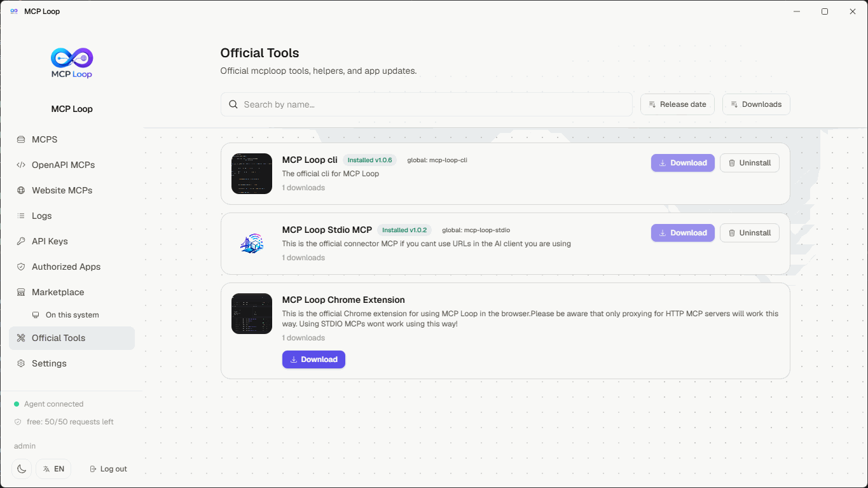The image size is (868, 488).
Task: Open the EN language selector
Action: coord(53,469)
